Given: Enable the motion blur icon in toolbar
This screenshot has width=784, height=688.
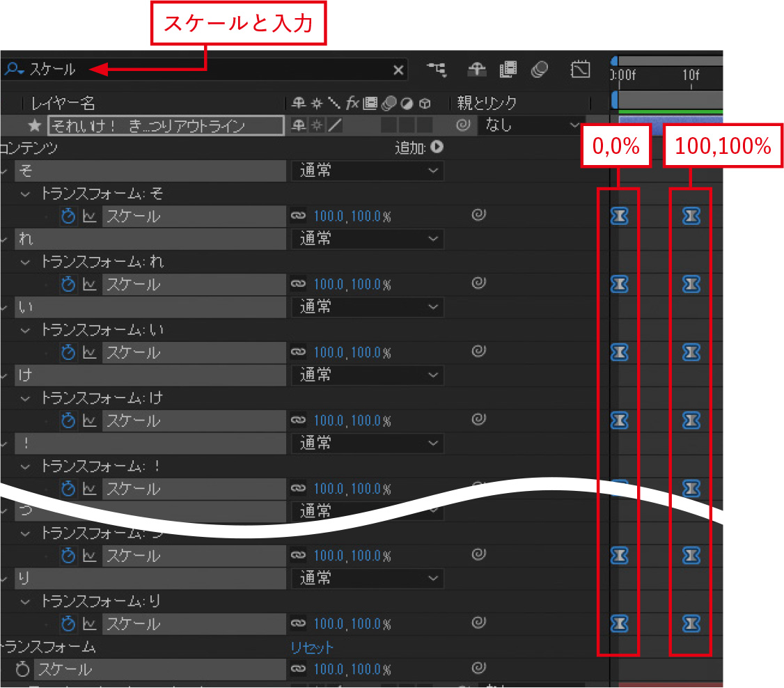Looking at the screenshot, I should [x=539, y=69].
